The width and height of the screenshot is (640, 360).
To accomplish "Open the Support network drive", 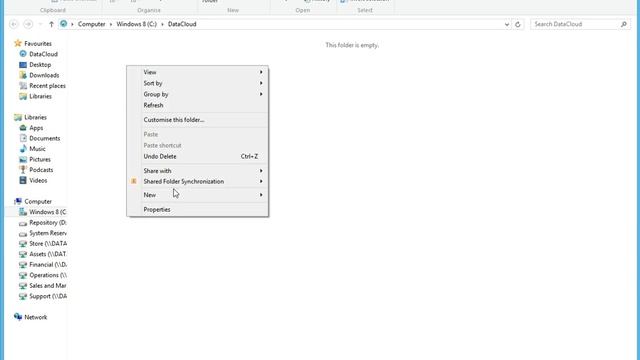I will click(x=48, y=296).
